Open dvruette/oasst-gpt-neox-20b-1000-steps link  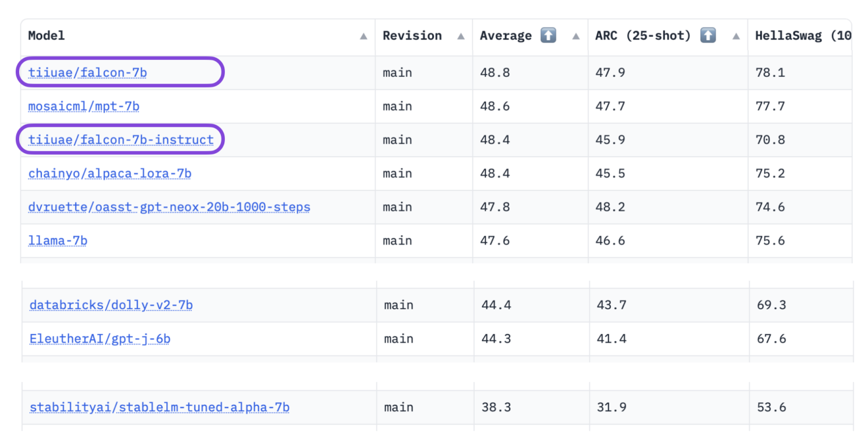click(169, 207)
